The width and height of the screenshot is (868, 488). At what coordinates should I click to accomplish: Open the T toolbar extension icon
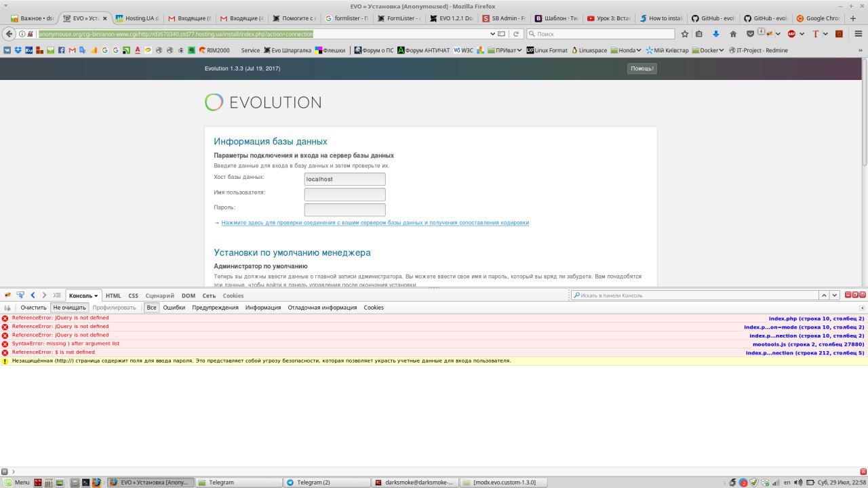[x=815, y=34]
